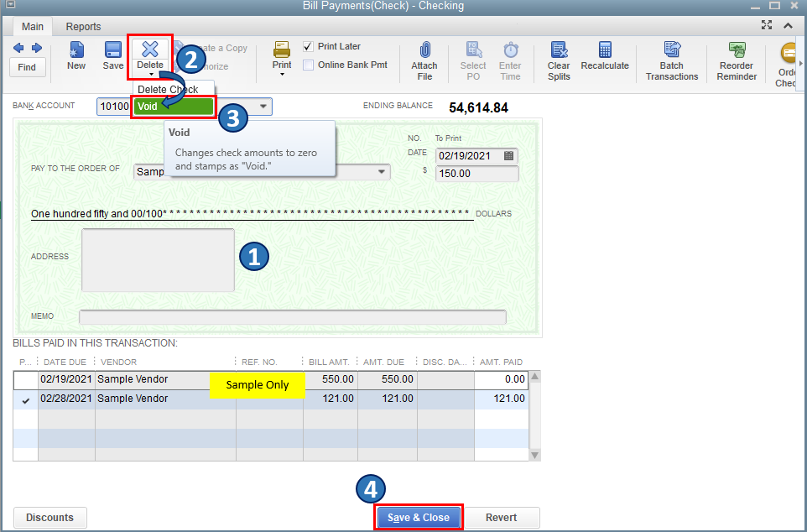Toggle checkmark on 02/28/2021 bill row
Image resolution: width=807 pixels, height=532 pixels.
(26, 399)
